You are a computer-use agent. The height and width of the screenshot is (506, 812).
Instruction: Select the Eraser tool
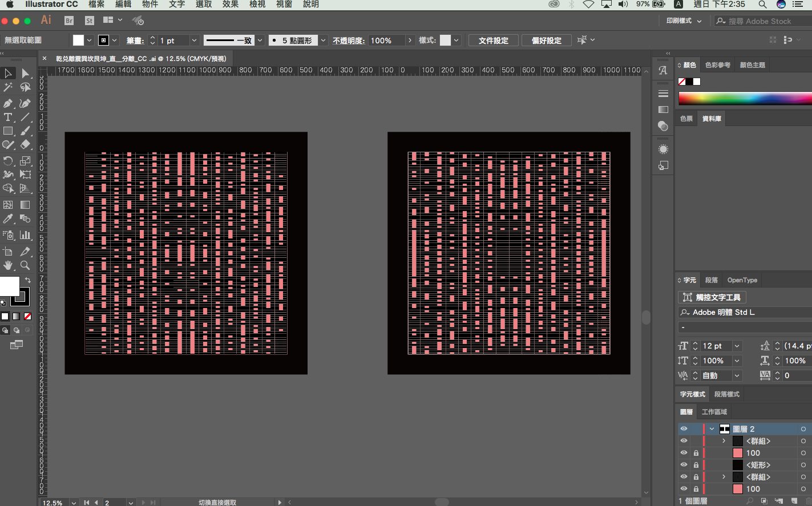[25, 145]
